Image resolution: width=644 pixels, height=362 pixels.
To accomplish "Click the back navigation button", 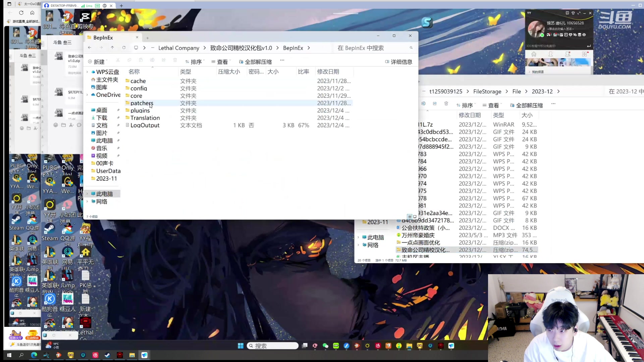I will 90,48.
